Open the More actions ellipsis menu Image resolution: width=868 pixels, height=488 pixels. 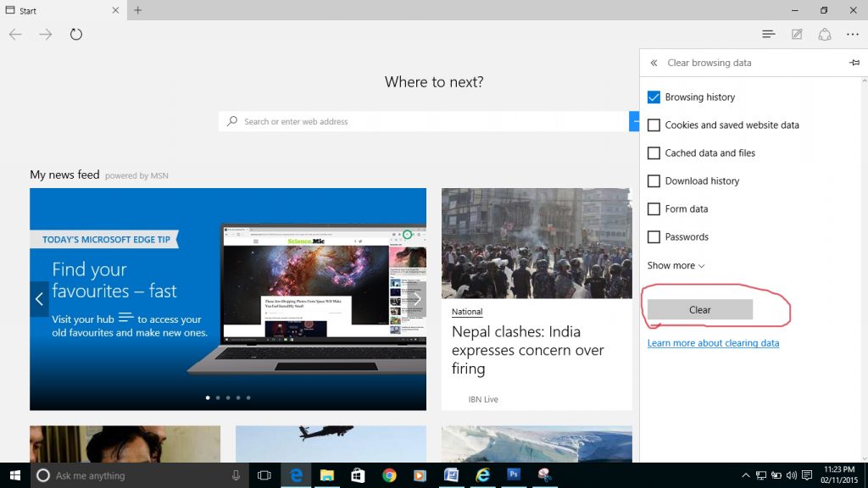(853, 34)
